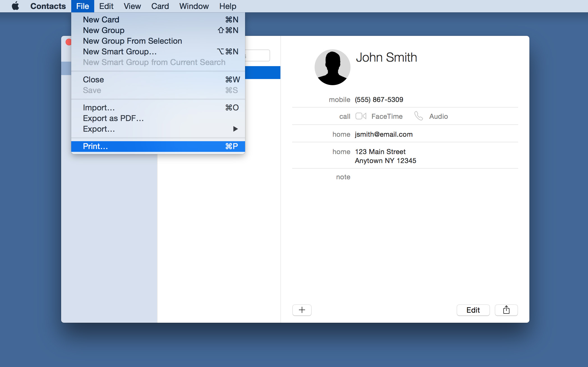Click the share icon button
The width and height of the screenshot is (588, 367).
click(506, 310)
